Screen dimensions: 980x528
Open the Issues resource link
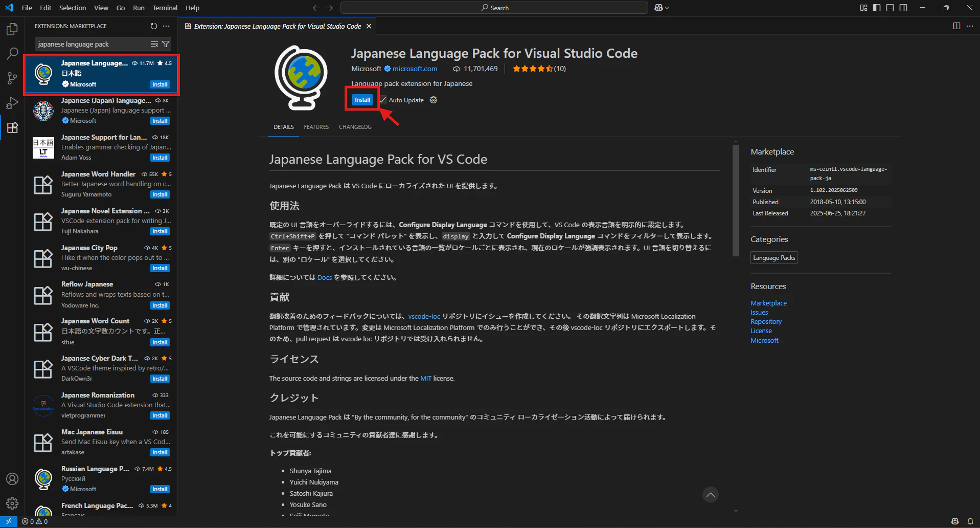(759, 312)
